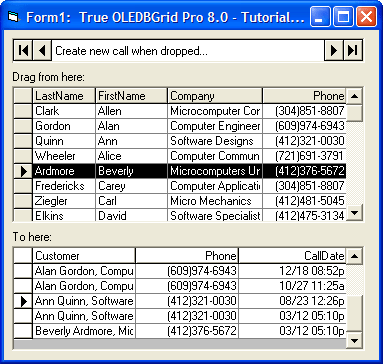This screenshot has height=364, width=383.
Task: Maximize the Form1 window
Action: (x=343, y=17)
